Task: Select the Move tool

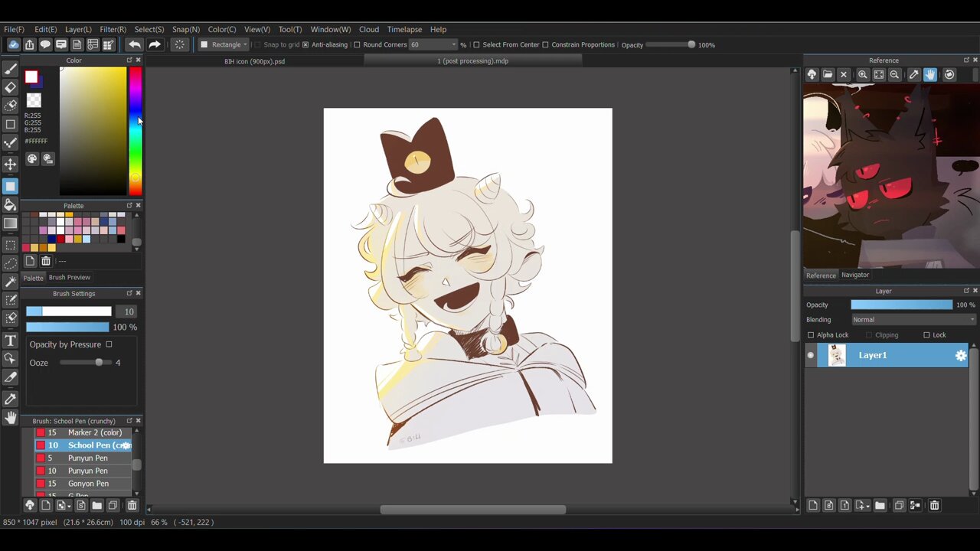Action: coord(10,164)
